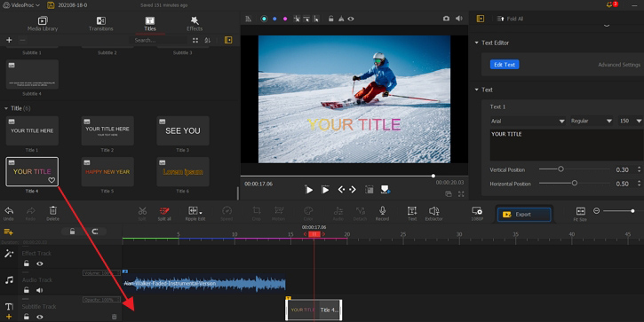
Task: Click Fold All button
Action: pos(510,19)
